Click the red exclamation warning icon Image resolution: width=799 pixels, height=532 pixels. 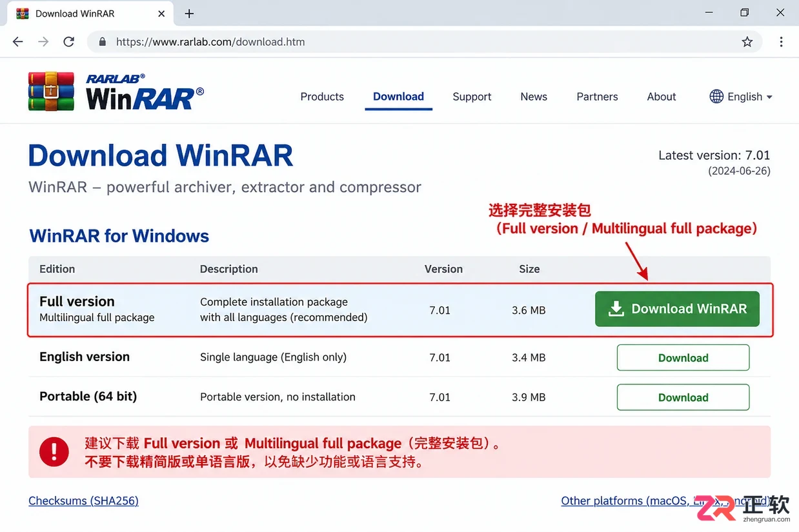pyautogui.click(x=54, y=451)
